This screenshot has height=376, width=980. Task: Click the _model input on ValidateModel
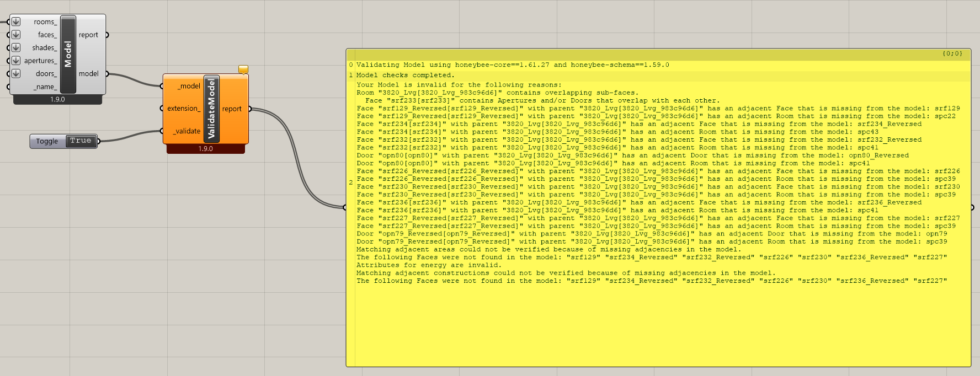[188, 86]
